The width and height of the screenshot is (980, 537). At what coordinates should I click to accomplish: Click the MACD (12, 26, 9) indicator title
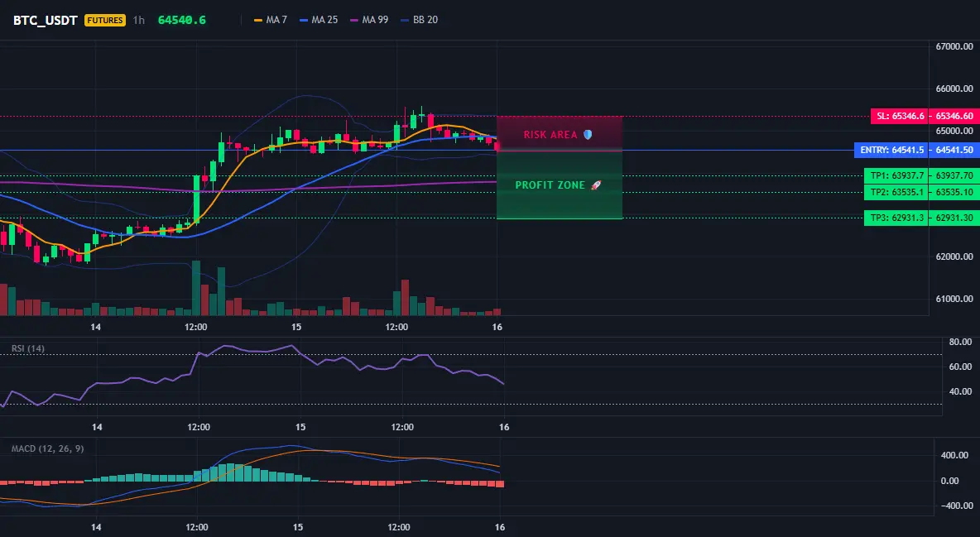[47, 448]
